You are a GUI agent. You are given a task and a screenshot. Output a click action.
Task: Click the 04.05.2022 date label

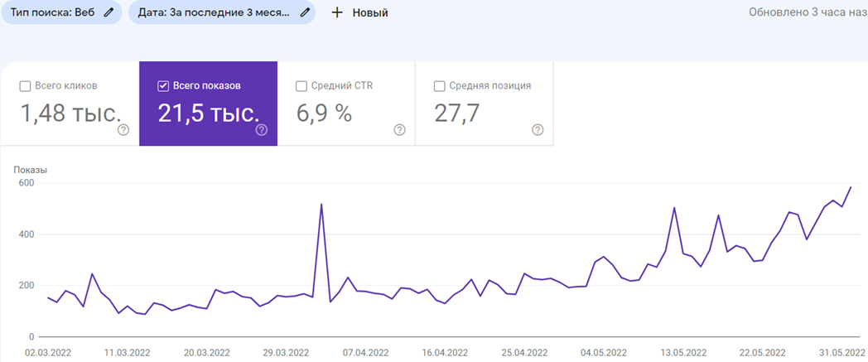[x=603, y=352]
